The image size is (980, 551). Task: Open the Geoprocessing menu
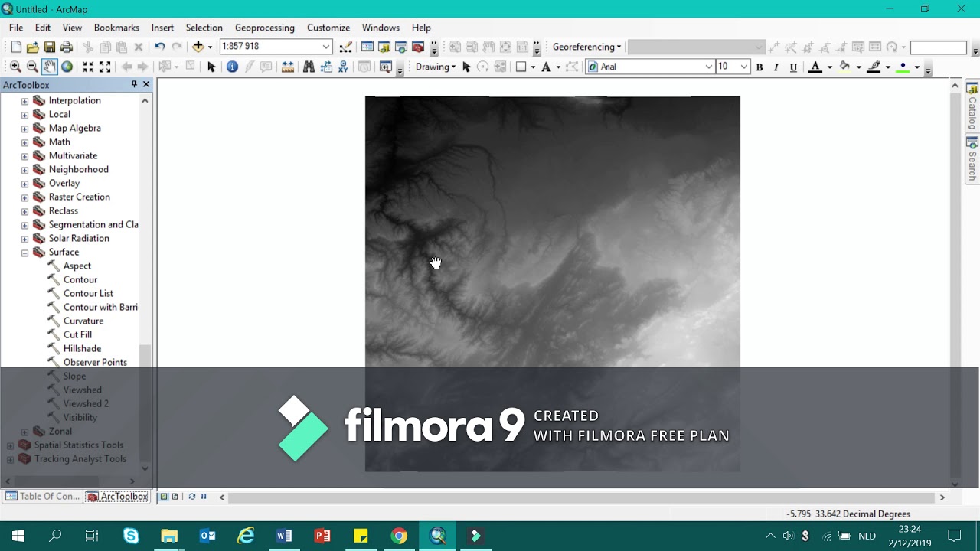pos(265,28)
